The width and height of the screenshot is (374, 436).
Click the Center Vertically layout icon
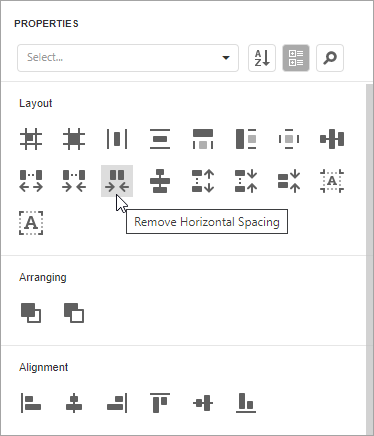click(x=160, y=139)
